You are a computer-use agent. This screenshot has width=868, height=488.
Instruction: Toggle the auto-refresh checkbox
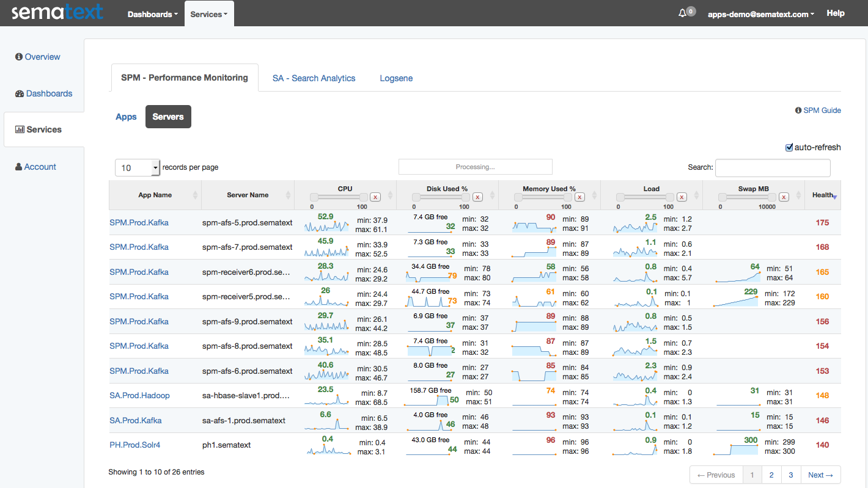click(789, 147)
